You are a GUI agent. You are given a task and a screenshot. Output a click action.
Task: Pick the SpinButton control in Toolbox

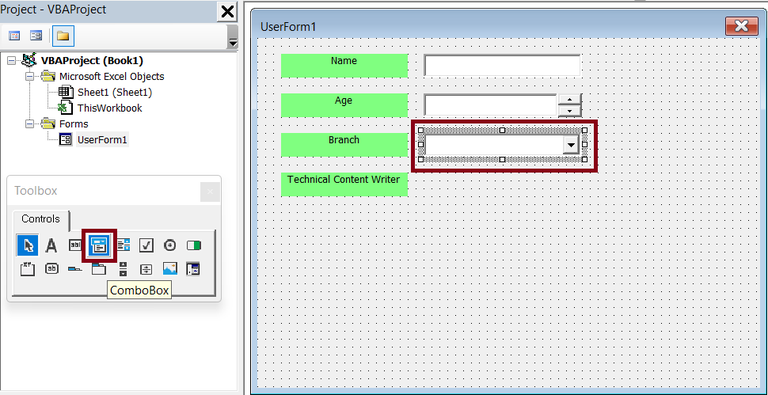click(146, 269)
